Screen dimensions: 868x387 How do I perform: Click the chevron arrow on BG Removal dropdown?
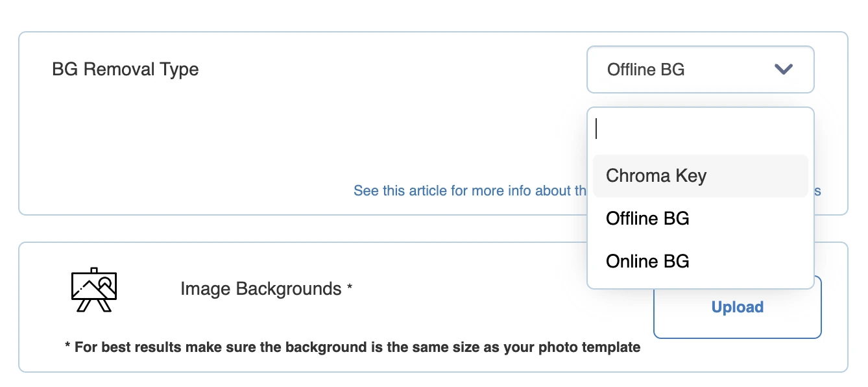click(x=784, y=69)
